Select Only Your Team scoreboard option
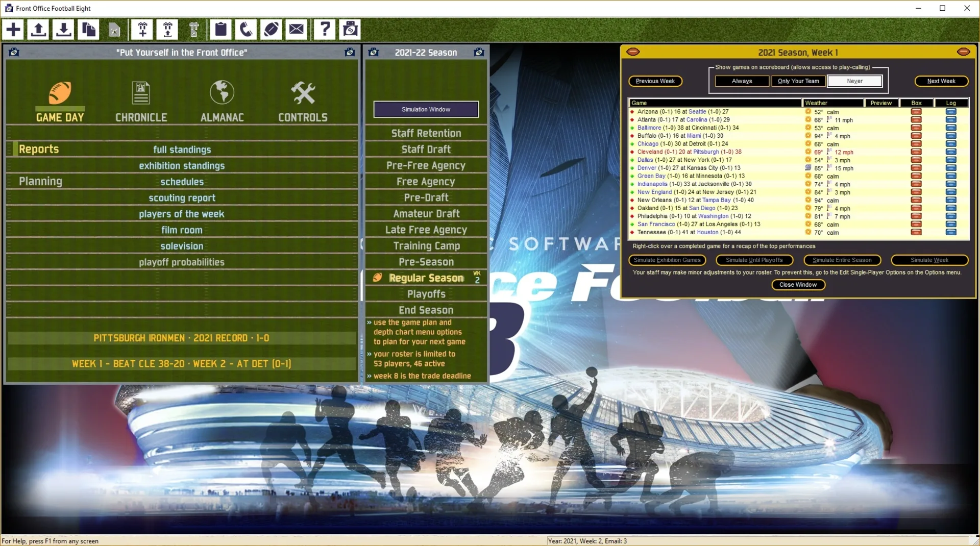Screen dimensions: 980x546 tap(798, 81)
